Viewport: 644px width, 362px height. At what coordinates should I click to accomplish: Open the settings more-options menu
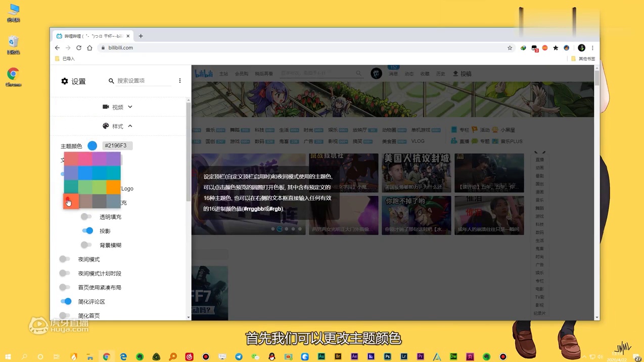[180, 81]
